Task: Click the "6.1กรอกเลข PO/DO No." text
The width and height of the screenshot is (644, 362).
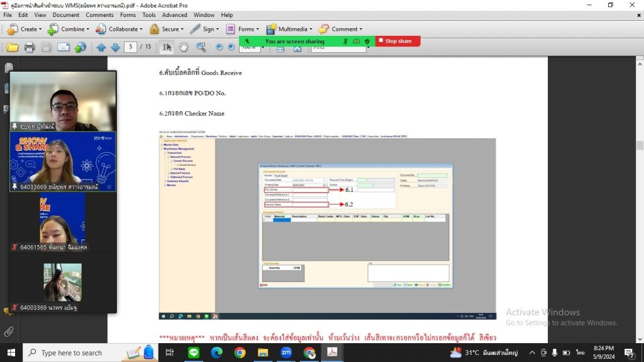Action: pos(192,93)
